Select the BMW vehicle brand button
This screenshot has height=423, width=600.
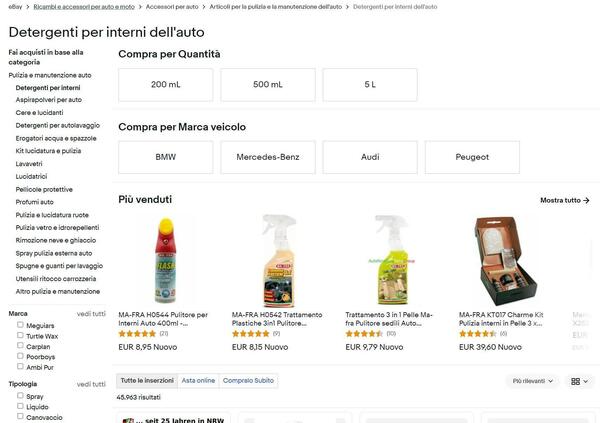[x=165, y=157]
